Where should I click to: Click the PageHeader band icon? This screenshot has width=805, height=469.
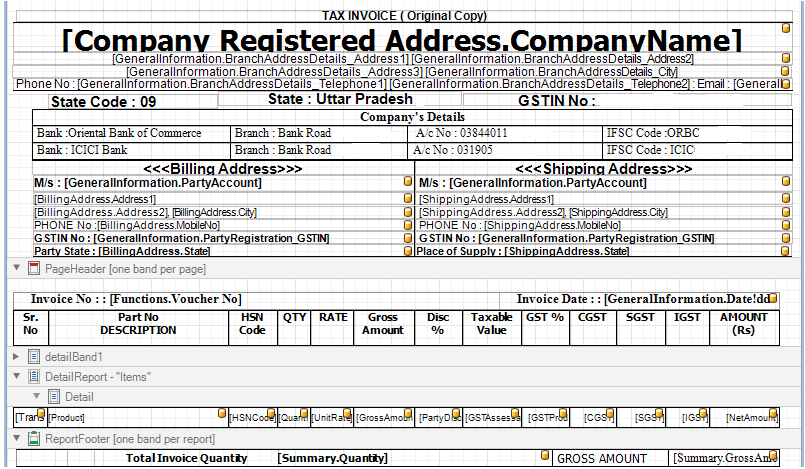[34, 268]
